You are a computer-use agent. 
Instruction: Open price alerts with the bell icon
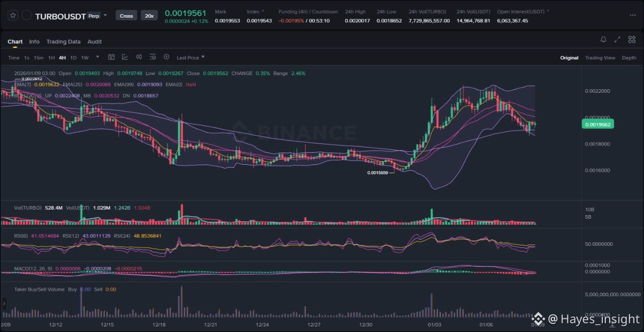coord(603,40)
